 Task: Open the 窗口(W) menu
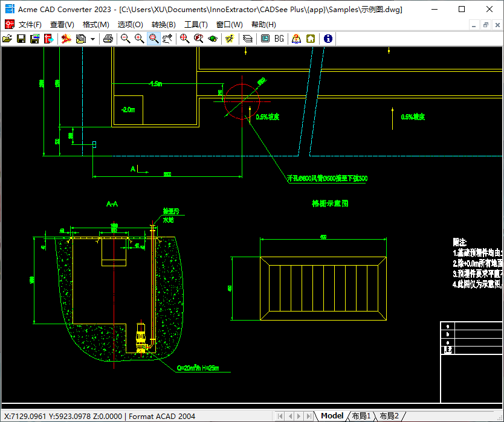click(x=230, y=25)
